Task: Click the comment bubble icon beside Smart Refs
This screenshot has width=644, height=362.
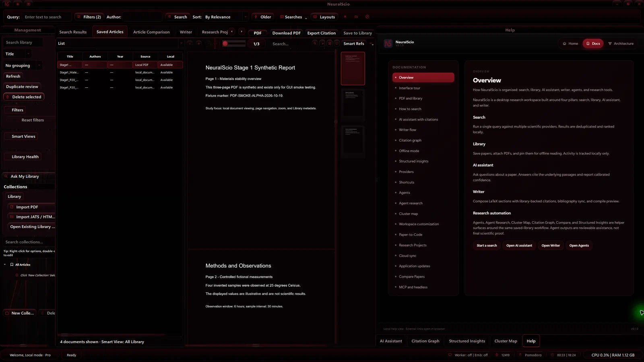Action: pos(337,43)
